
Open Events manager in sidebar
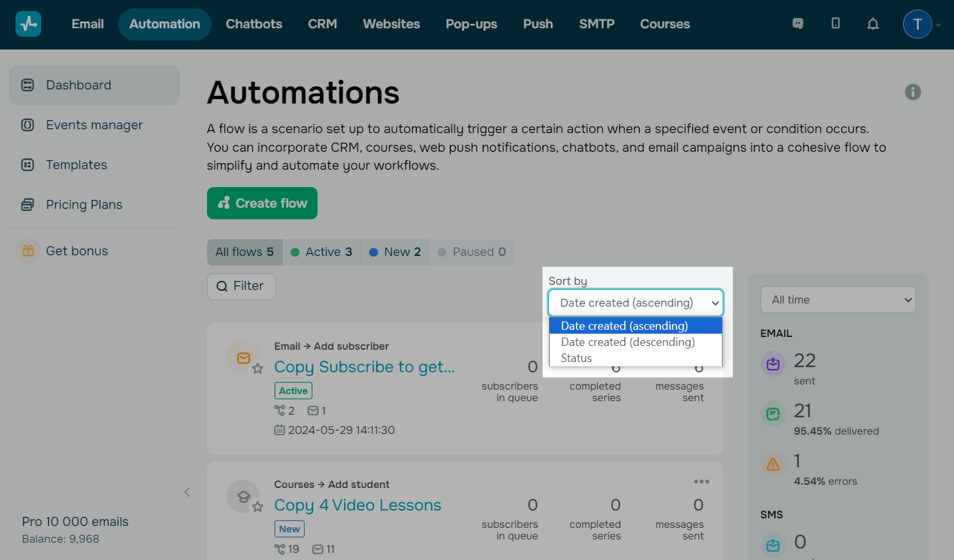pos(94,125)
